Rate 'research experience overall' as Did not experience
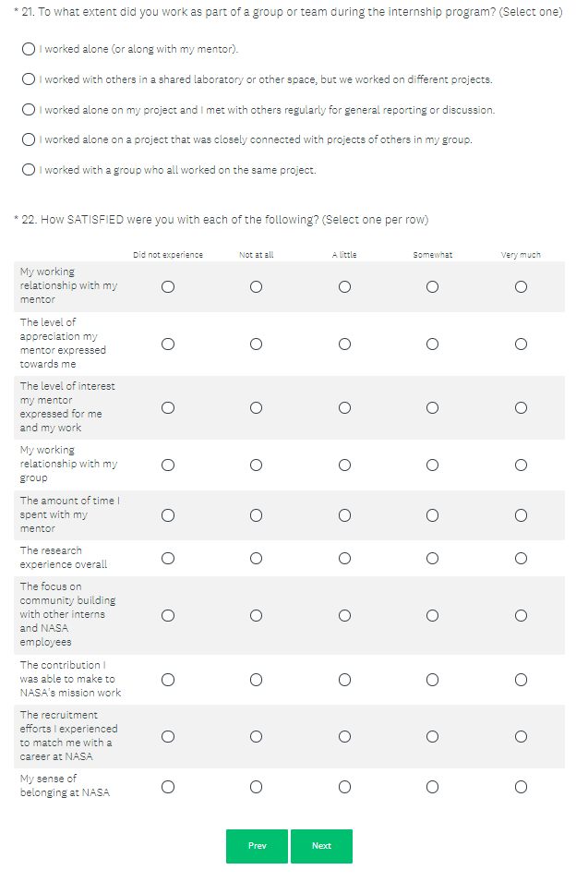 tap(168, 558)
